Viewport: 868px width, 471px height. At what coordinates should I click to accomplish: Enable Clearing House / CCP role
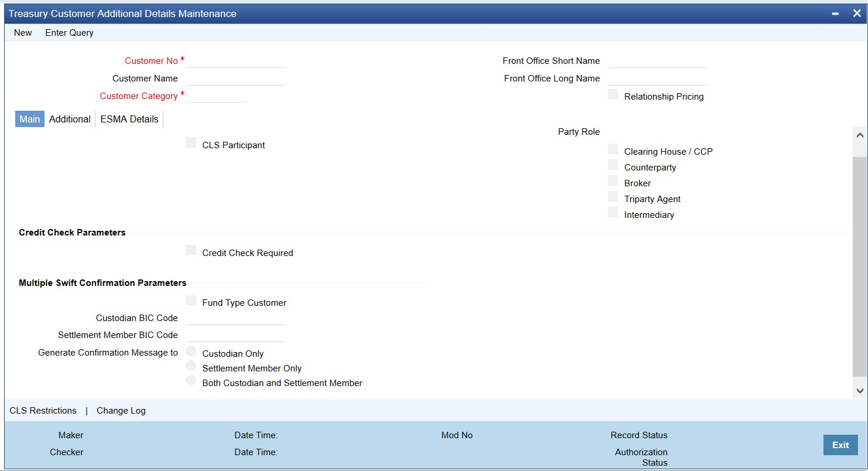(613, 149)
